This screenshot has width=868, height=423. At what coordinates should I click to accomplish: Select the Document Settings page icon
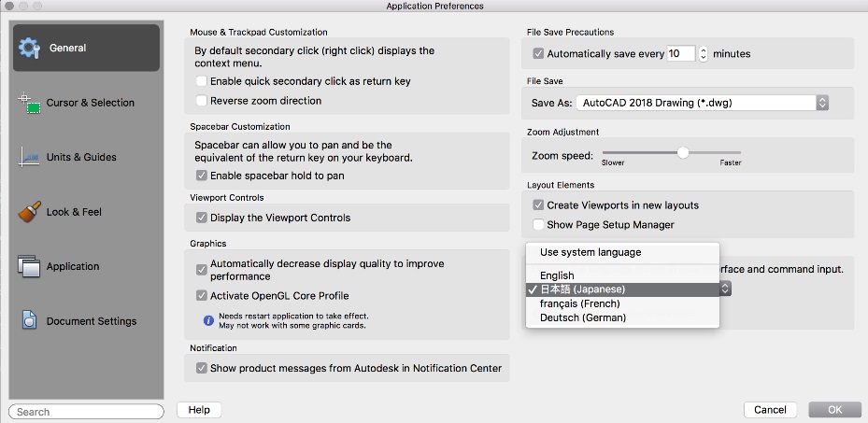pos(30,320)
